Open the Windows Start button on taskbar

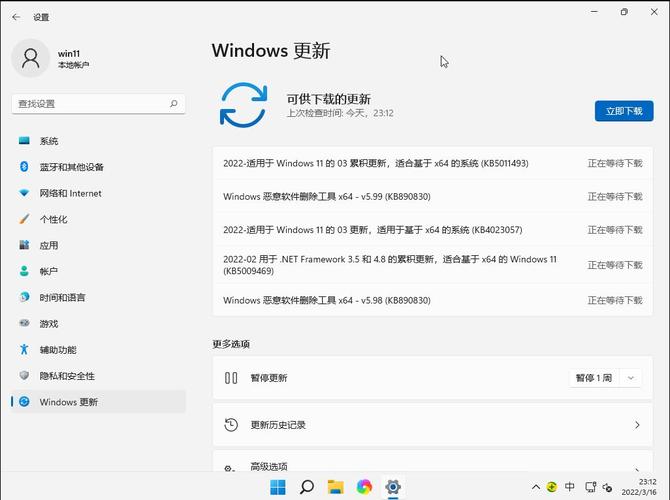pyautogui.click(x=278, y=487)
